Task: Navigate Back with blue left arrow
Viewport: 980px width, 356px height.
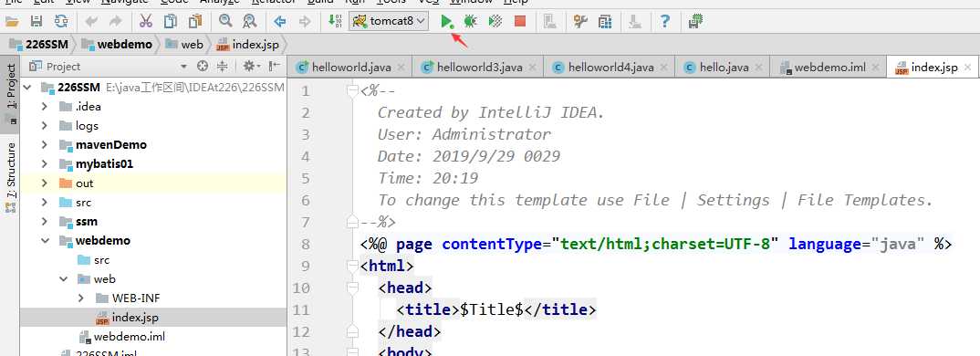Action: coord(280,22)
